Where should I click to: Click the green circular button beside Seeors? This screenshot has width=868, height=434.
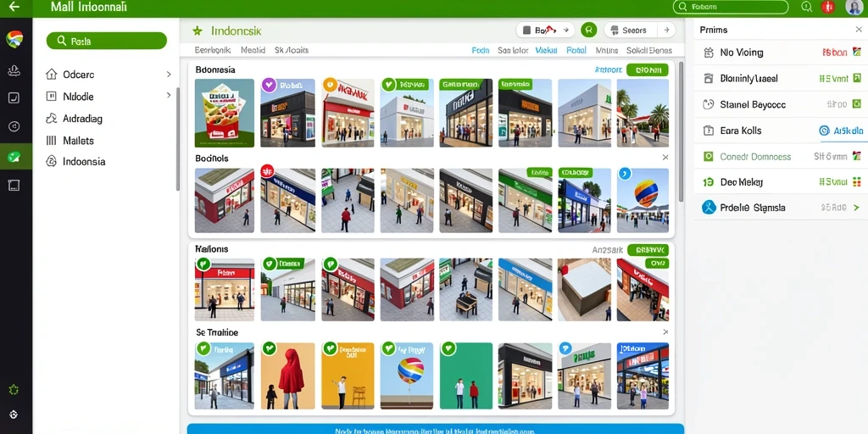(589, 30)
